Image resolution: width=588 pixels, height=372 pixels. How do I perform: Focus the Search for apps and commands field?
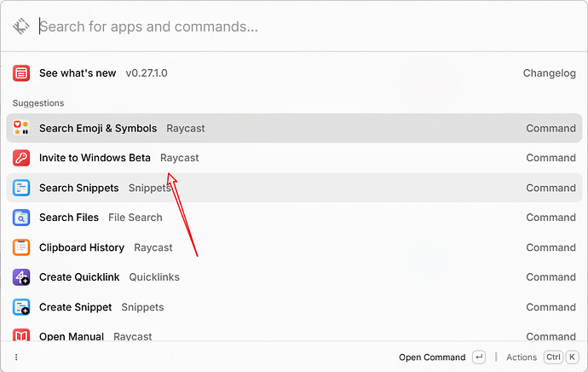[308, 26]
